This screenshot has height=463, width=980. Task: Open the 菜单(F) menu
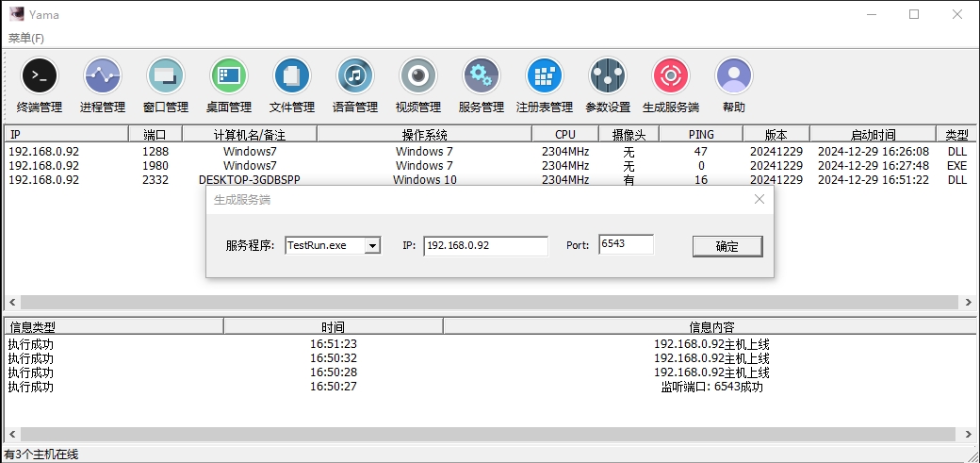point(26,38)
